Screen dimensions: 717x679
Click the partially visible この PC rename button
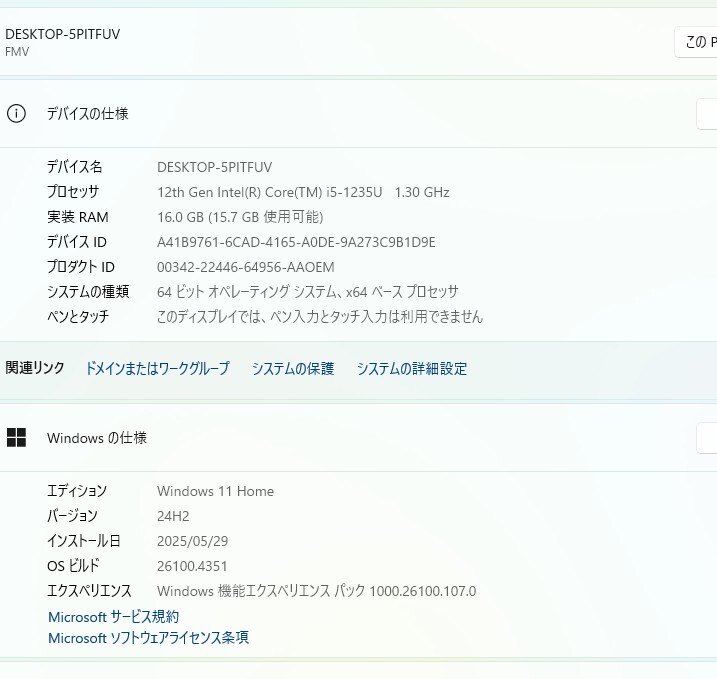click(x=697, y=42)
